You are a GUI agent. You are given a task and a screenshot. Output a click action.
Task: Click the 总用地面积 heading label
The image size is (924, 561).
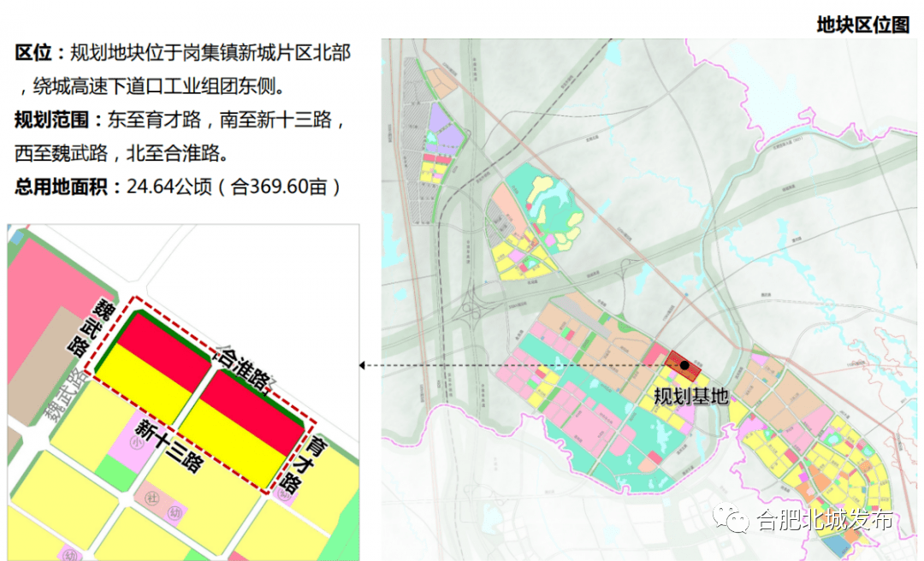tap(61, 186)
